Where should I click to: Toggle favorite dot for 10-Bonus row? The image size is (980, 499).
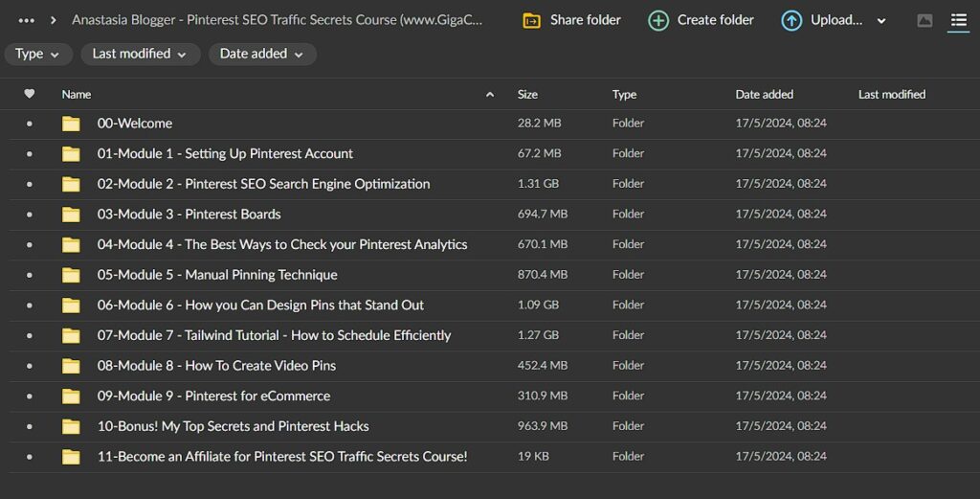click(30, 427)
